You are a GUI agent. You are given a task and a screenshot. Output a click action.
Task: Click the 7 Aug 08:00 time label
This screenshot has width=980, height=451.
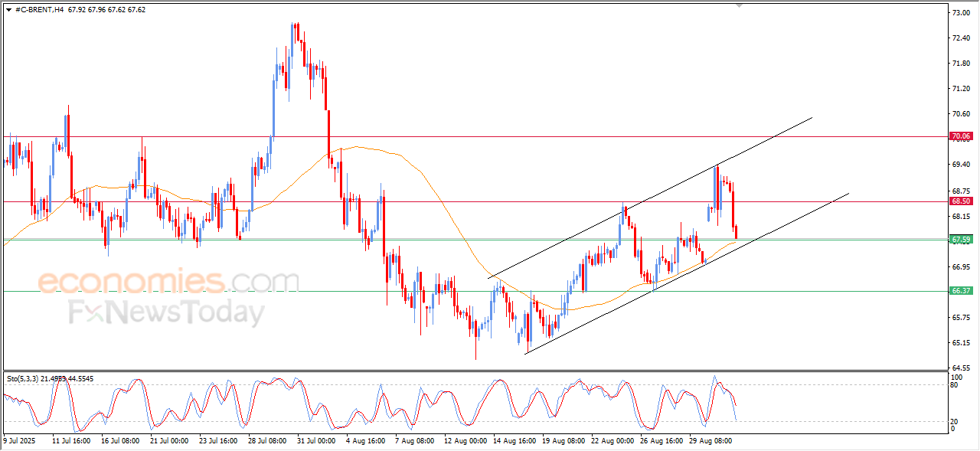coord(414,441)
